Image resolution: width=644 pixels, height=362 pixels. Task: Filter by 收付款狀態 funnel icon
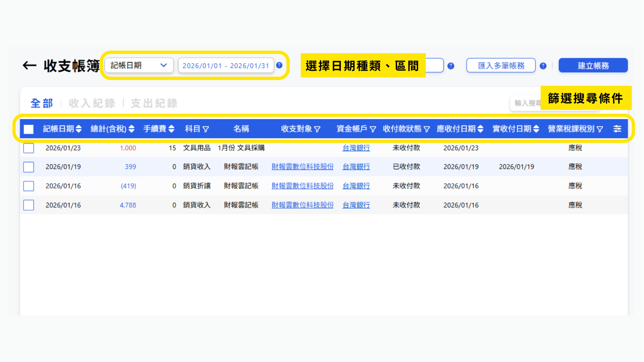427,129
